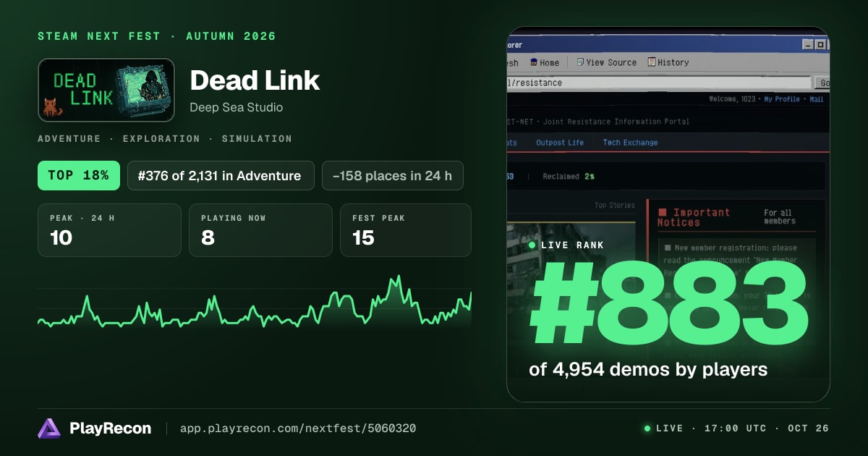Click the 'For all members' text

(x=779, y=217)
